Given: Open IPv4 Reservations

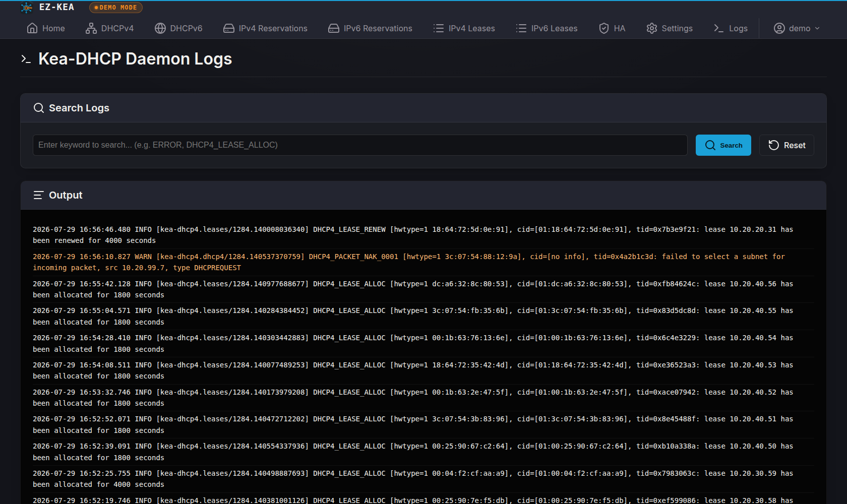Looking at the screenshot, I should [265, 28].
